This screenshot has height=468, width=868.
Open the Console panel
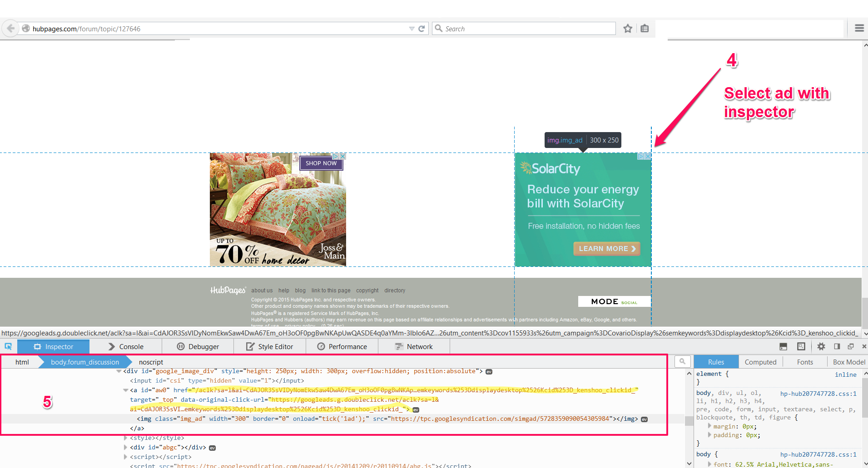point(126,346)
